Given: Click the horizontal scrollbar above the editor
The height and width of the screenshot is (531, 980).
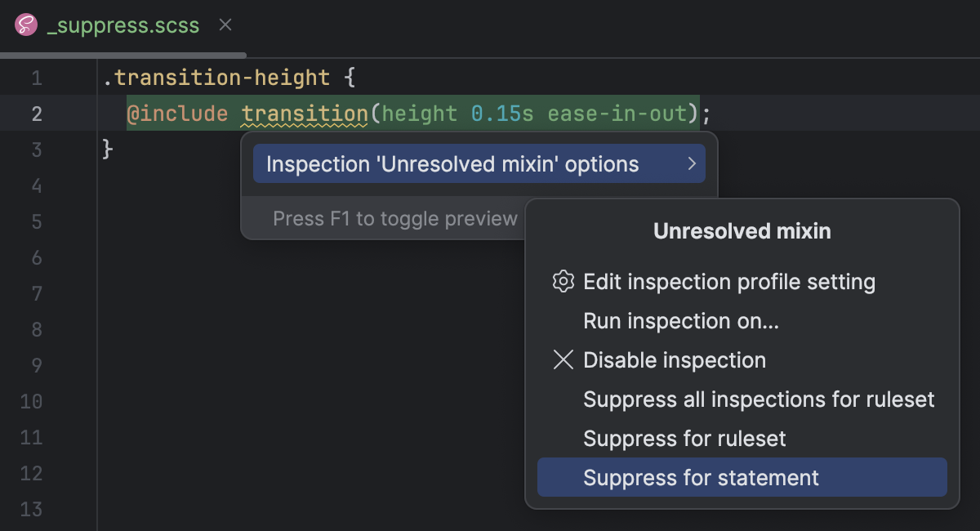Looking at the screenshot, I should [x=122, y=55].
